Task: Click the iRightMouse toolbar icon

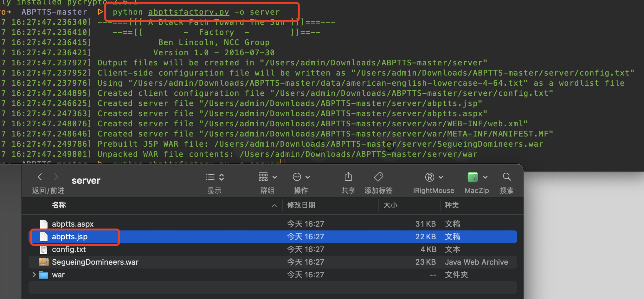Action: pyautogui.click(x=429, y=177)
